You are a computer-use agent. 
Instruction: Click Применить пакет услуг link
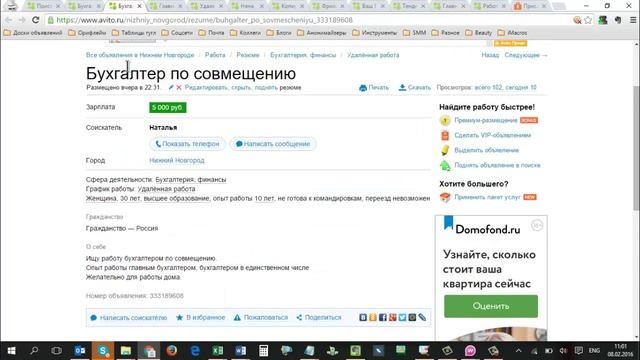click(x=487, y=197)
